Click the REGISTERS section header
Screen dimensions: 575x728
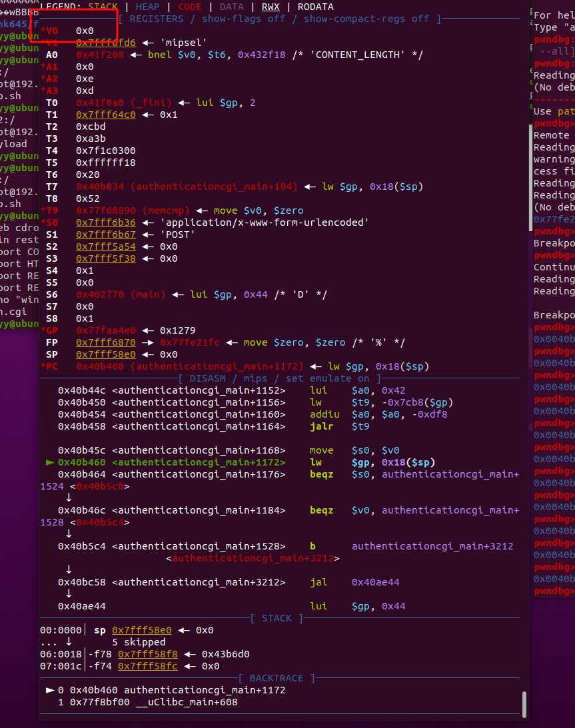point(280,19)
